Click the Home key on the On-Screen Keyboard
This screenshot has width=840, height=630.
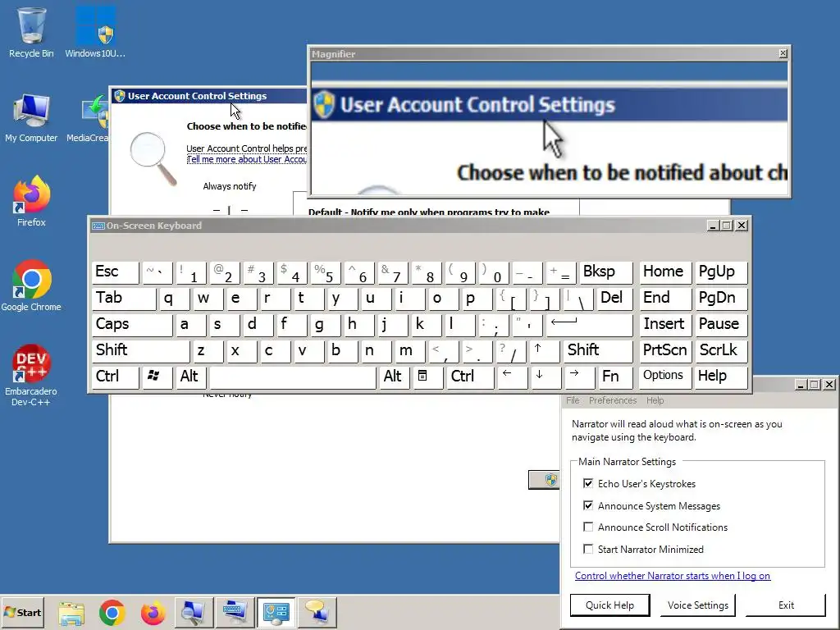664,272
